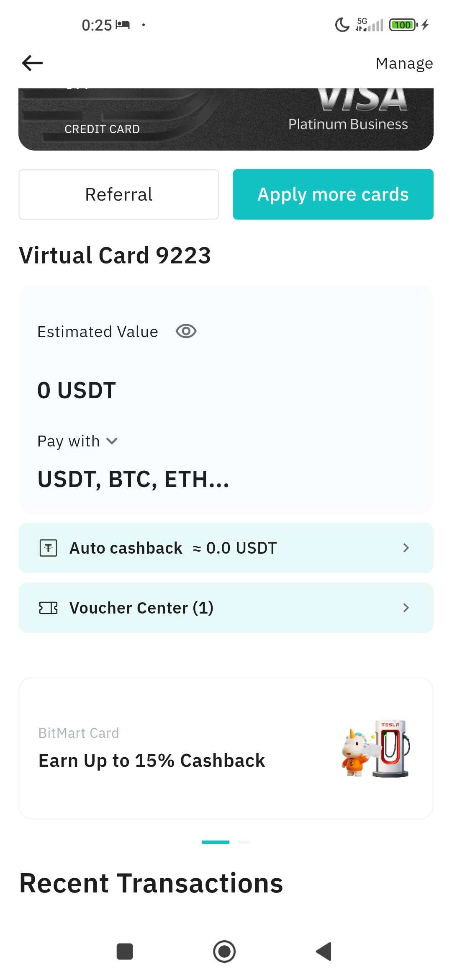Open Auto cashback chevron arrow
452x980 pixels.
point(406,548)
